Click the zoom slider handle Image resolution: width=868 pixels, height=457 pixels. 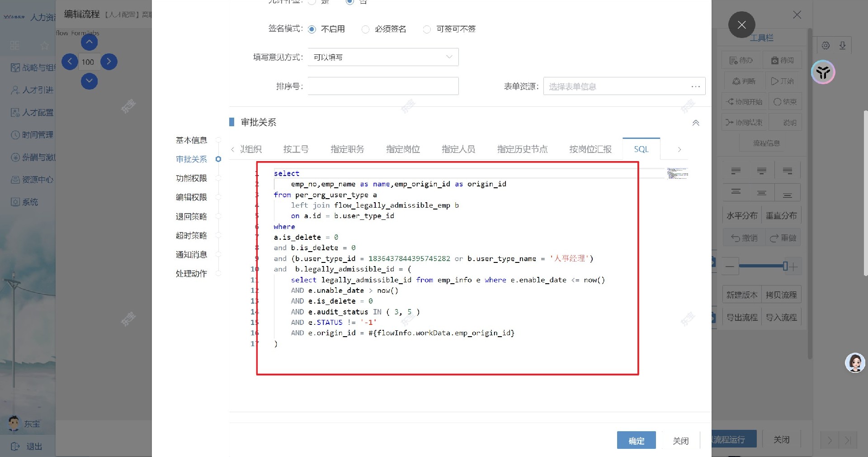pyautogui.click(x=785, y=266)
